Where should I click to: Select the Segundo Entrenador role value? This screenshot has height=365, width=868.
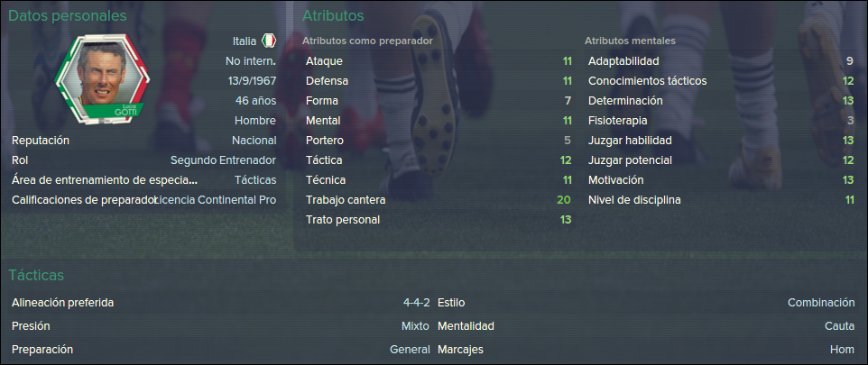click(x=223, y=160)
